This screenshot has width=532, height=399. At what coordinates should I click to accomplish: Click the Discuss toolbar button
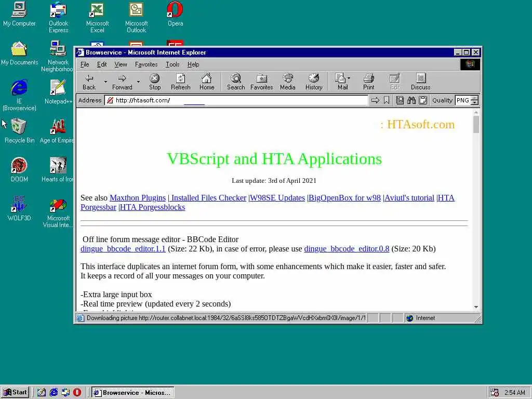click(x=421, y=82)
